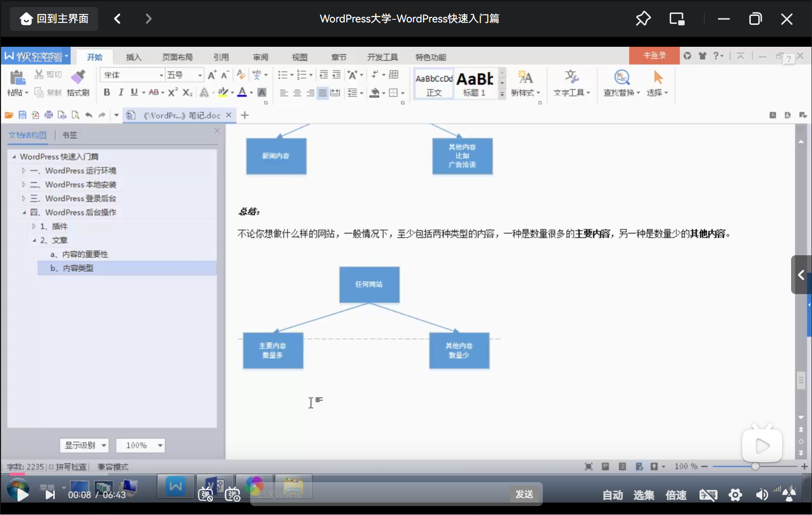The height and width of the screenshot is (515, 812).
Task: Open the 显示级别 dropdown
Action: (84, 445)
